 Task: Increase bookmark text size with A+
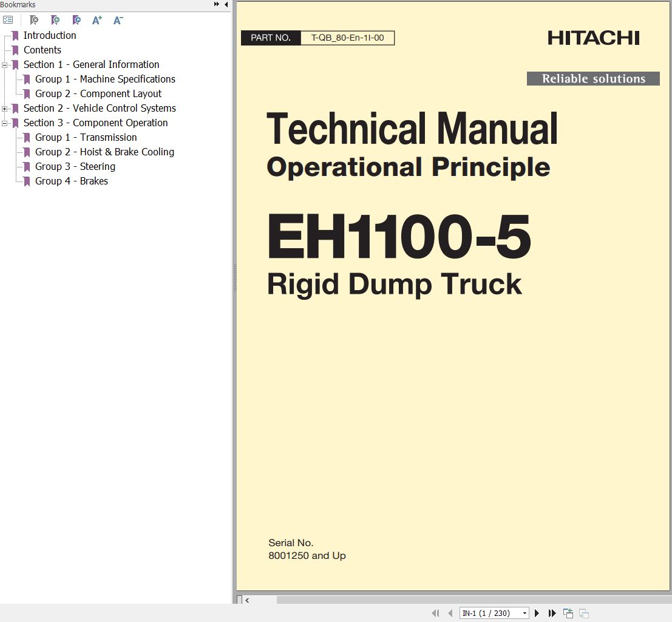[x=97, y=20]
